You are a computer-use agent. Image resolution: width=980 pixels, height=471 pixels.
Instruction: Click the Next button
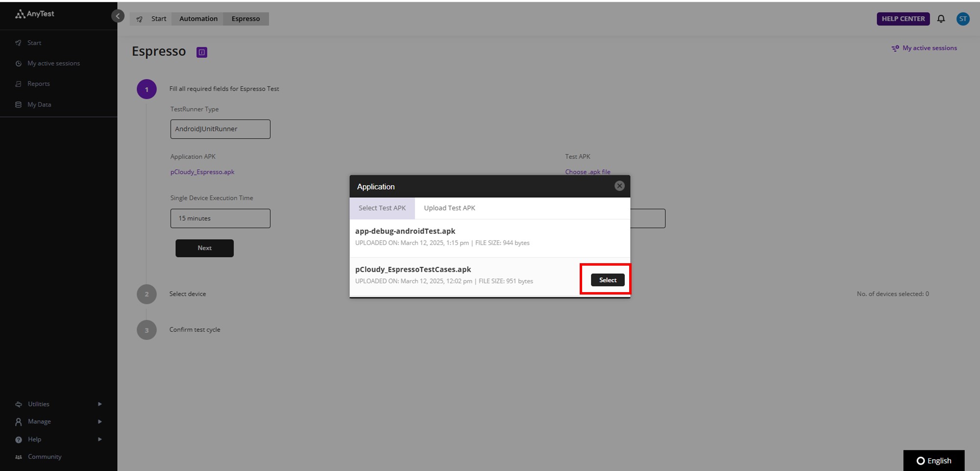pos(204,248)
